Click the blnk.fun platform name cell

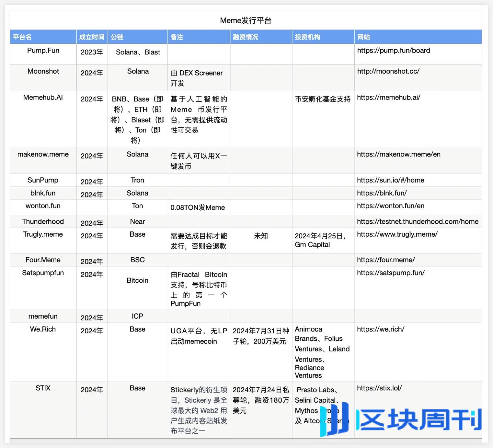[43, 193]
